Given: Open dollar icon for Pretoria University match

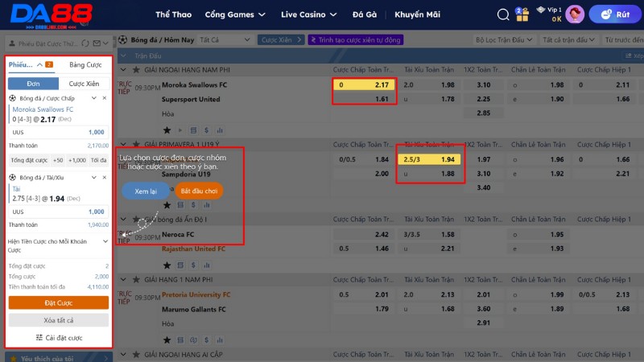Looking at the screenshot, I should point(206,339).
